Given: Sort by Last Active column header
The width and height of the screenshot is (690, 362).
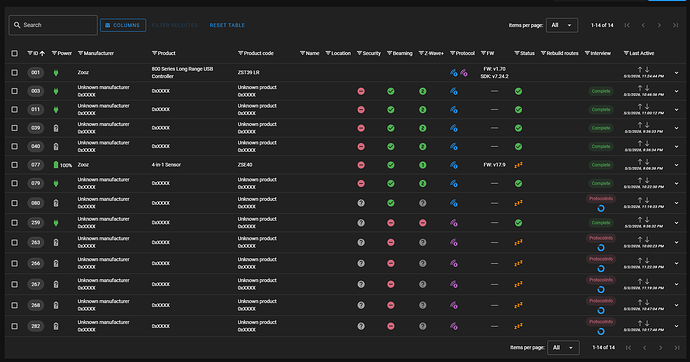Looking at the screenshot, I should (x=642, y=53).
